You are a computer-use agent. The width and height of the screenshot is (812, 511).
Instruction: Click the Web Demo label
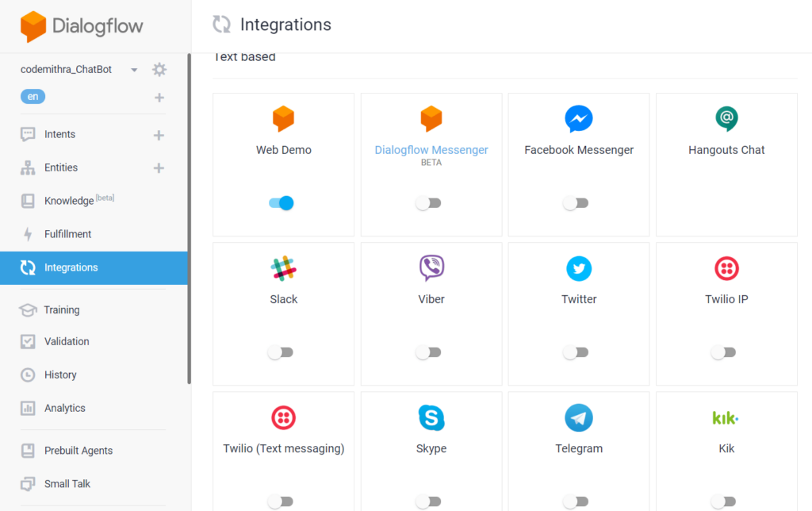point(284,150)
